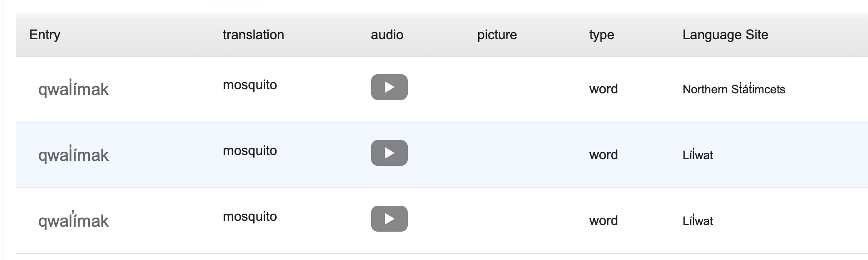Click Líl̓wat language site in the highlighted row
The height and width of the screenshot is (260, 868).
click(698, 155)
